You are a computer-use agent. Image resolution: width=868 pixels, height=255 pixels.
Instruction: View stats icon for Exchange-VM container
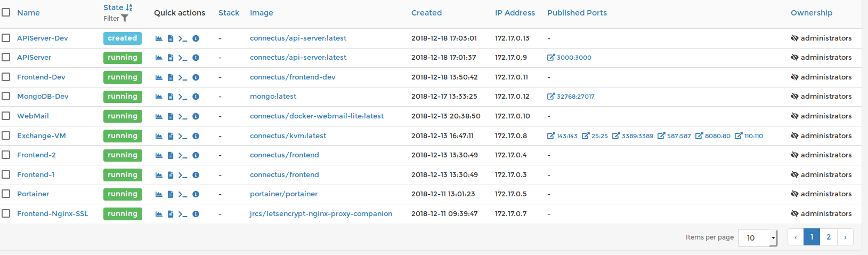159,136
